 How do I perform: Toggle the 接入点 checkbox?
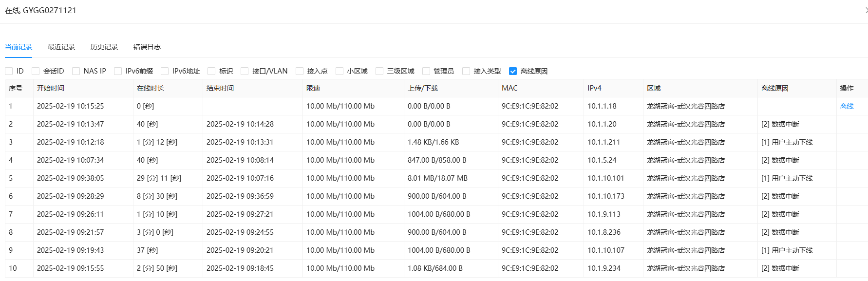(x=300, y=71)
